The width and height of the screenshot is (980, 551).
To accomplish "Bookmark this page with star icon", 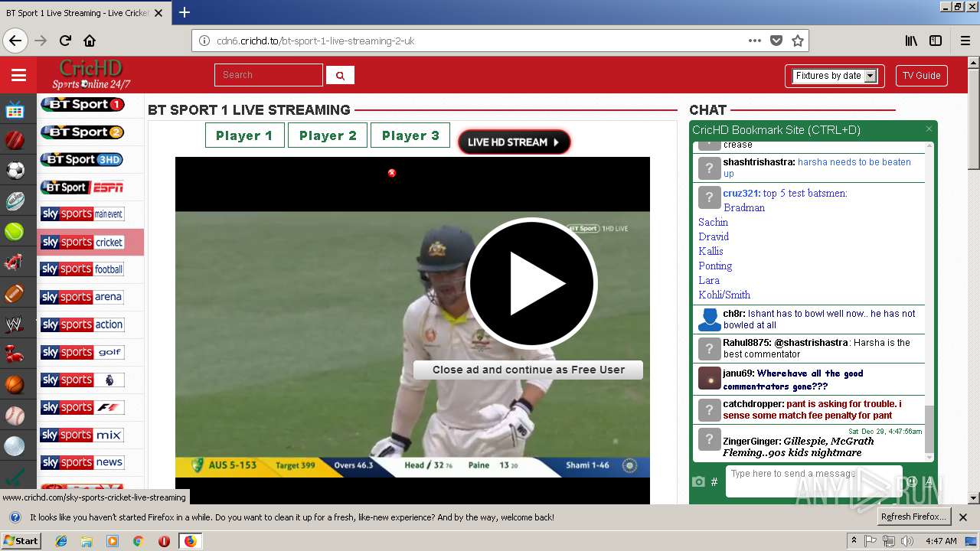I will point(797,41).
